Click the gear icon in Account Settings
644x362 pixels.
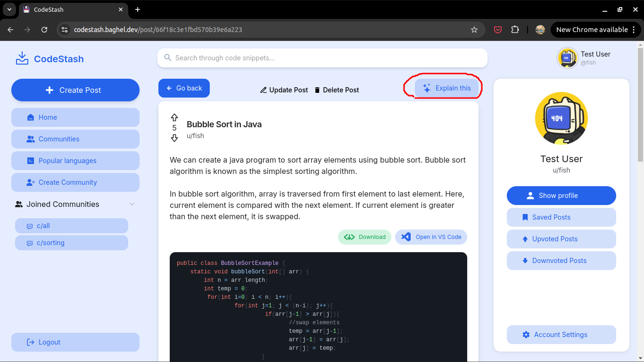(x=526, y=334)
